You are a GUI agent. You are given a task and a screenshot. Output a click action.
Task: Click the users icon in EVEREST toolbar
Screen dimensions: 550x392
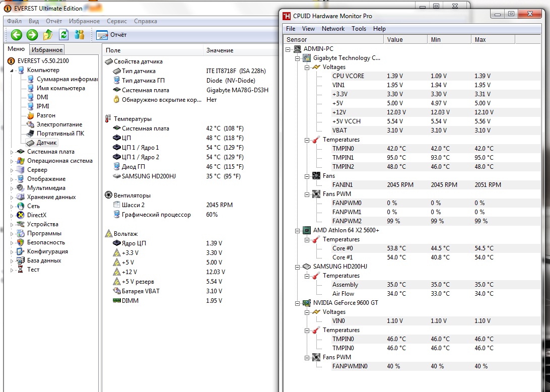79,35
